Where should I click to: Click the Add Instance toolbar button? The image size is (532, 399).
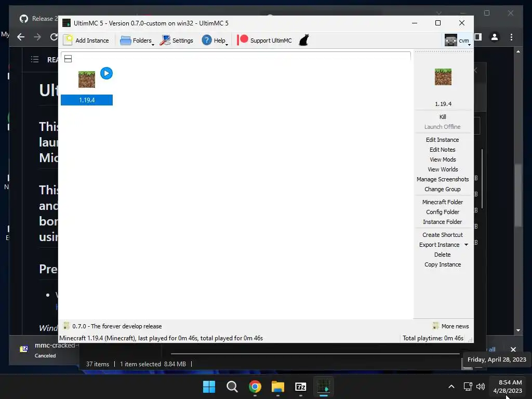(86, 41)
